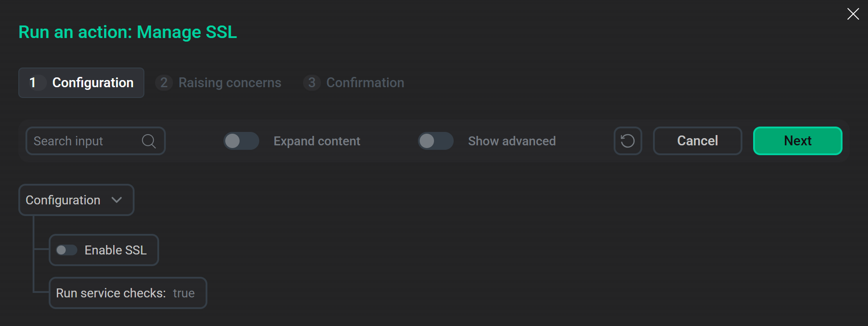Click the chevron on the Configuration node
This screenshot has width=868, height=326.
coord(117,200)
